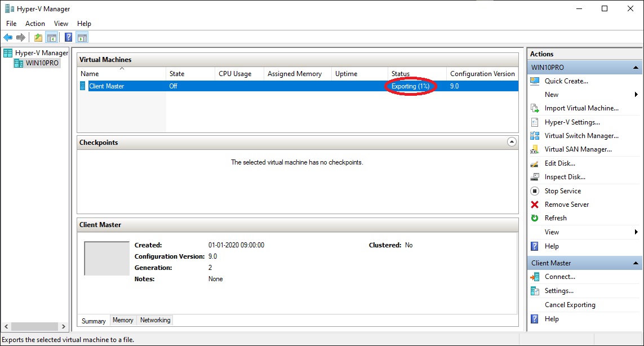Sort by the Assigned Memory column header
This screenshot has width=644, height=346.
click(297, 74)
